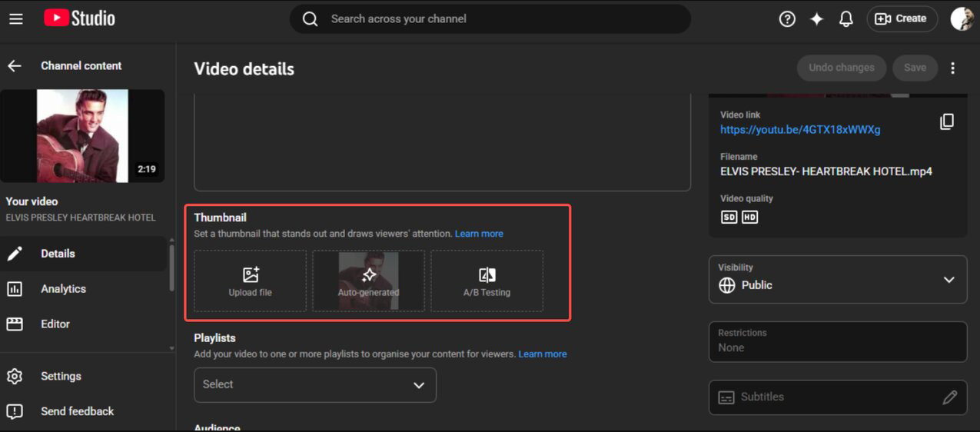Click filename ELVIS PRESLEY- HEARTBREAK HOTEL.mp4
The image size is (980, 432).
(826, 171)
